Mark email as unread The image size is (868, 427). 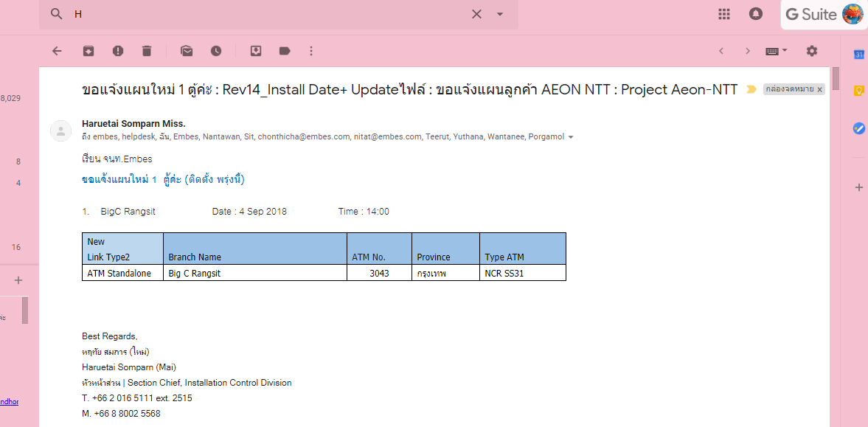point(187,51)
